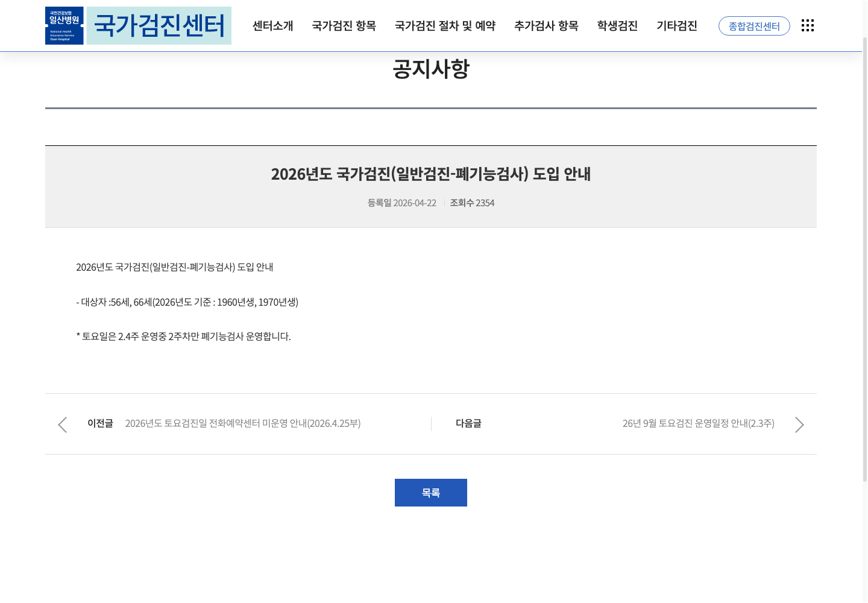Click the 일산병원 hospital logo
The height and width of the screenshot is (603, 868).
pos(64,26)
